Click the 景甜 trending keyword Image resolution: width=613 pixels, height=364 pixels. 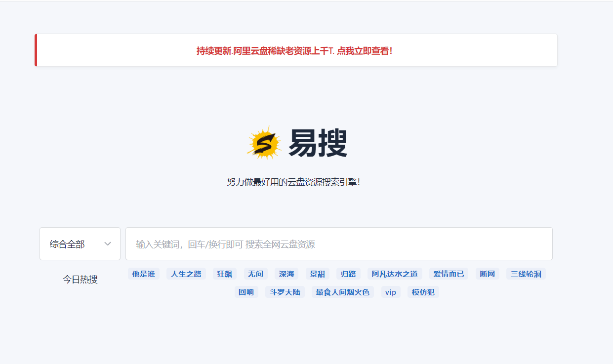tap(318, 274)
